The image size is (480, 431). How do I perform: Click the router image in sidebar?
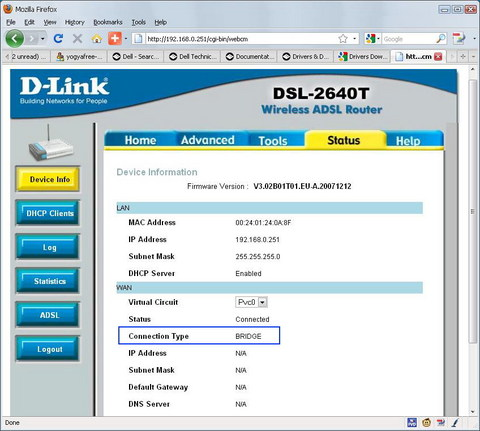pos(50,144)
